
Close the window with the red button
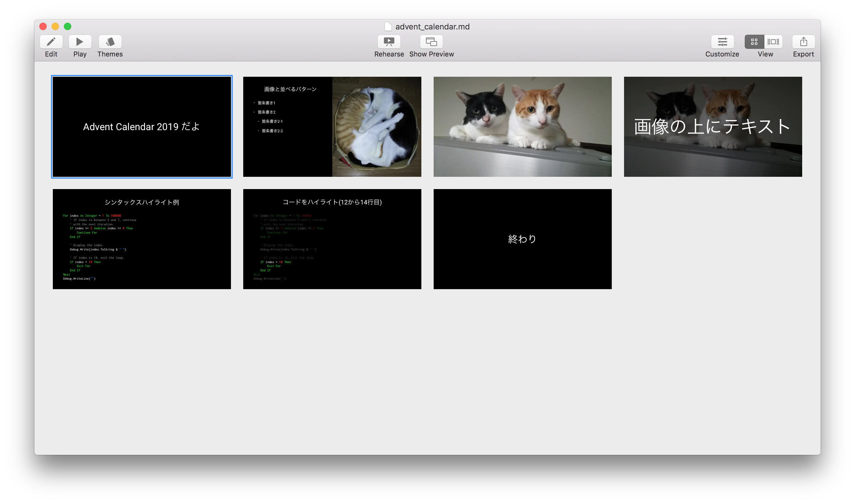coord(43,26)
